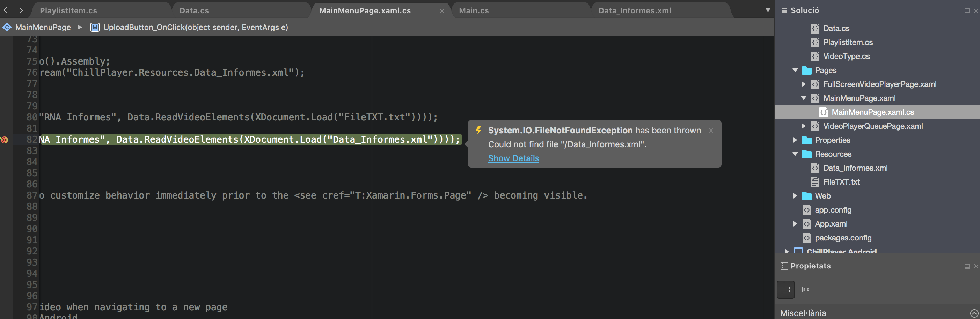Switch to the Data_Informes.xml tab
Viewport: 980px width, 319px height.
click(635, 11)
